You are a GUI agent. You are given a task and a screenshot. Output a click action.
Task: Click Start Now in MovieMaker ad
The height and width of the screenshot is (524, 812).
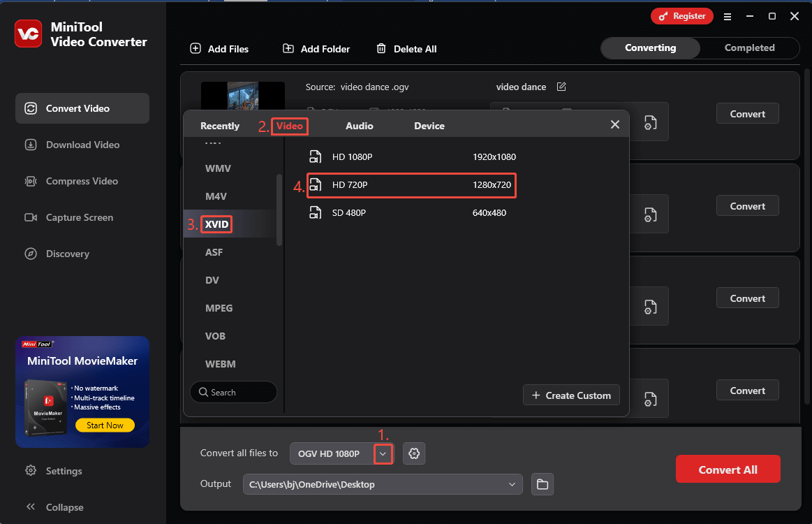(105, 425)
